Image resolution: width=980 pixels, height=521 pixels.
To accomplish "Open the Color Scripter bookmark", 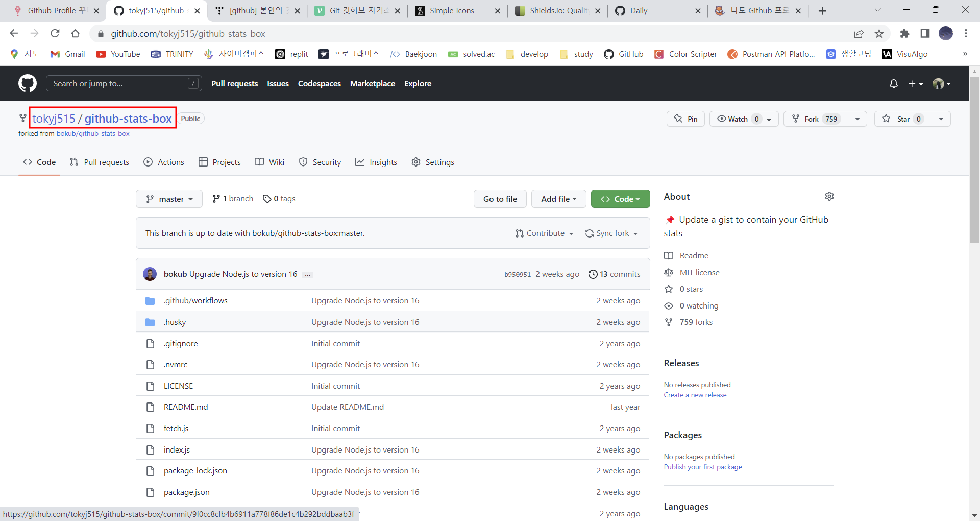I will tap(685, 54).
